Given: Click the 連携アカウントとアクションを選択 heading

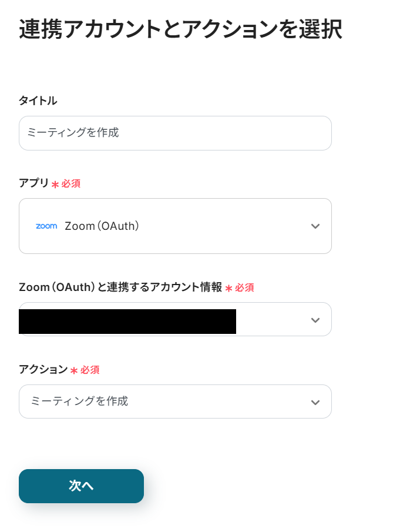Looking at the screenshot, I should 180,29.
